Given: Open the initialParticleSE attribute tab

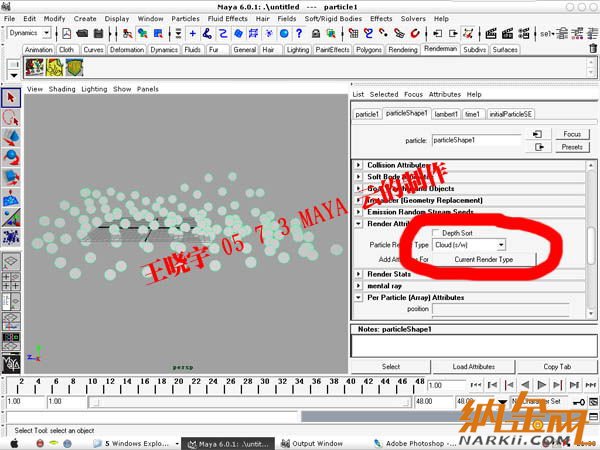Looking at the screenshot, I should coord(510,114).
